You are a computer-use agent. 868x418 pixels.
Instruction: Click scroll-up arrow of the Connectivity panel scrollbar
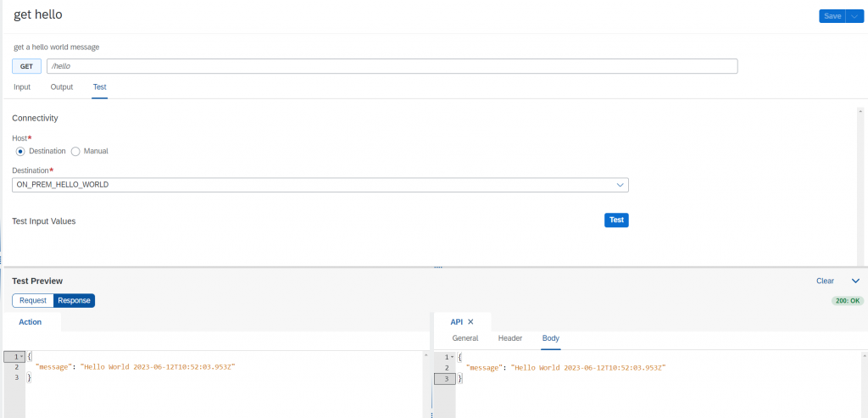860,111
